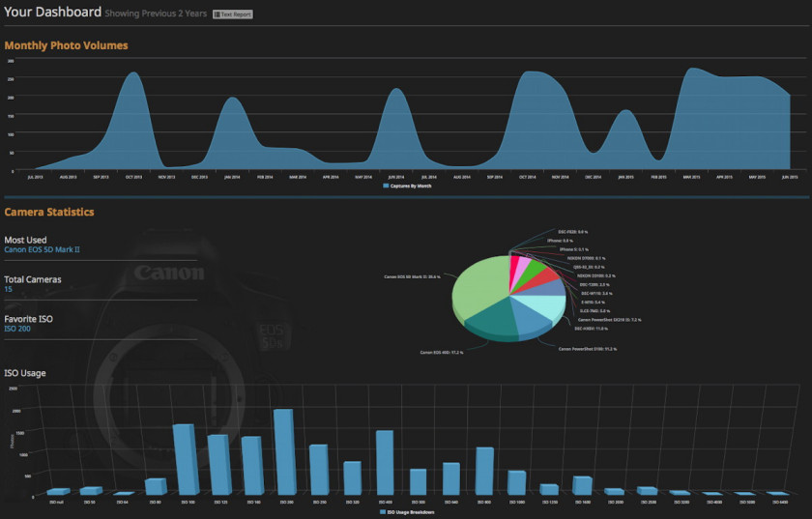
Task: Click the OCT 2013 peak on area chart
Action: click(x=133, y=73)
